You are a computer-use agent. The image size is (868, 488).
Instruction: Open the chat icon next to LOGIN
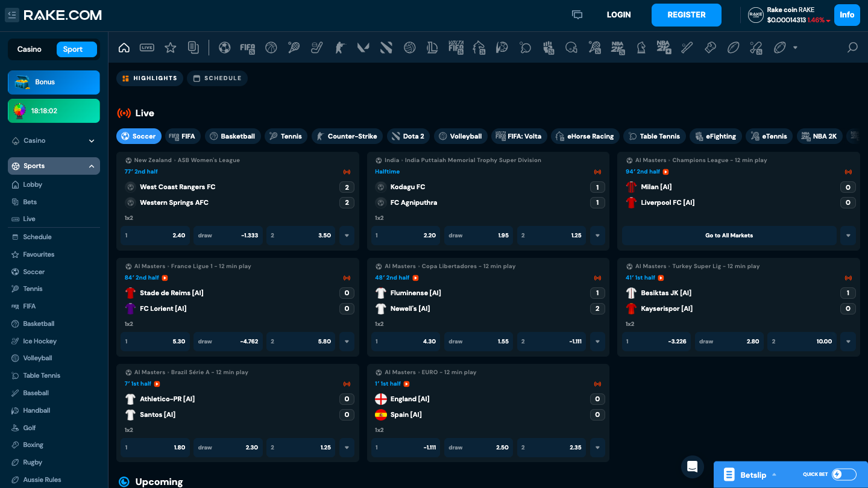point(577,15)
